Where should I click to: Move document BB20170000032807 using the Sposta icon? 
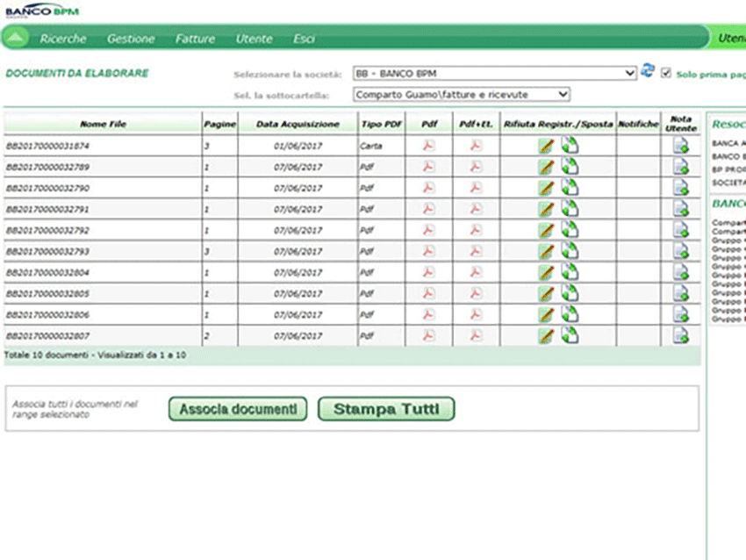(x=570, y=335)
